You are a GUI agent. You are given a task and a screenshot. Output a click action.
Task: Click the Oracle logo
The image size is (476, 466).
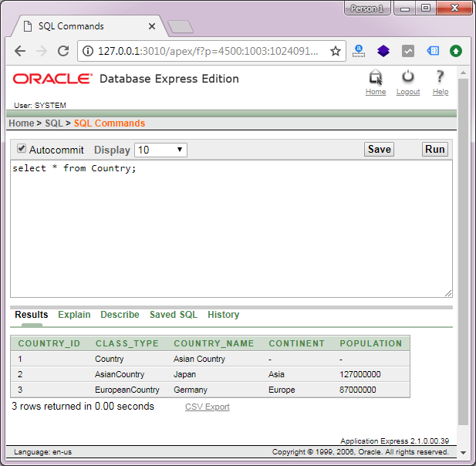(x=52, y=79)
